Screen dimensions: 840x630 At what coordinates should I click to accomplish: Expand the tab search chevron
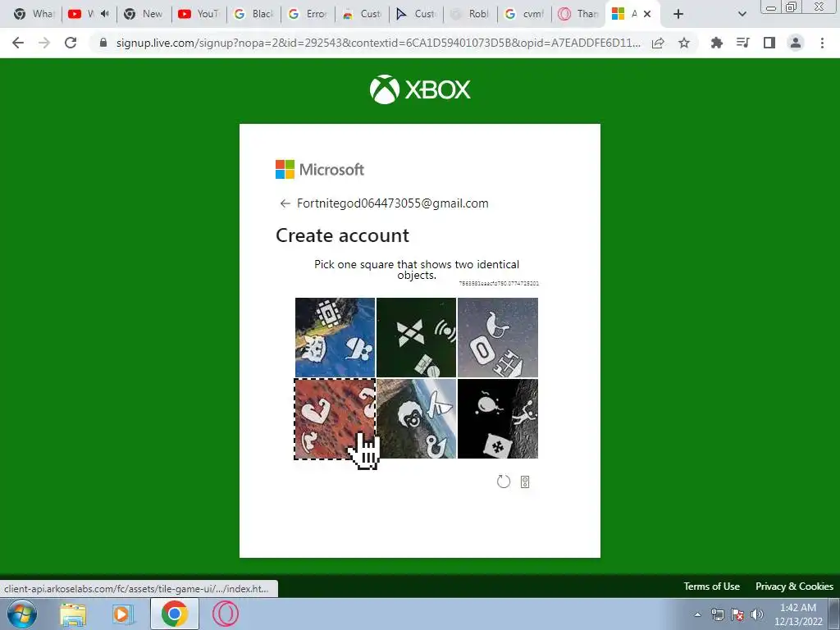742,14
